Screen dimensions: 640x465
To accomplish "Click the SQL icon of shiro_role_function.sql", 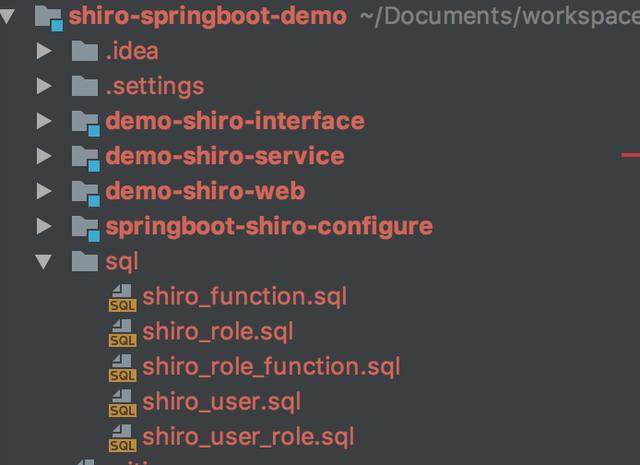I will 122,368.
